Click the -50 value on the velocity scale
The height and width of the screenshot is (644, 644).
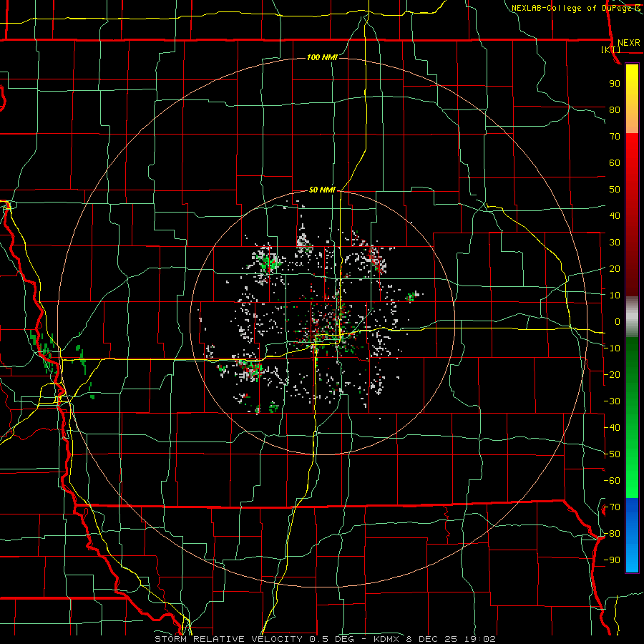pos(612,454)
